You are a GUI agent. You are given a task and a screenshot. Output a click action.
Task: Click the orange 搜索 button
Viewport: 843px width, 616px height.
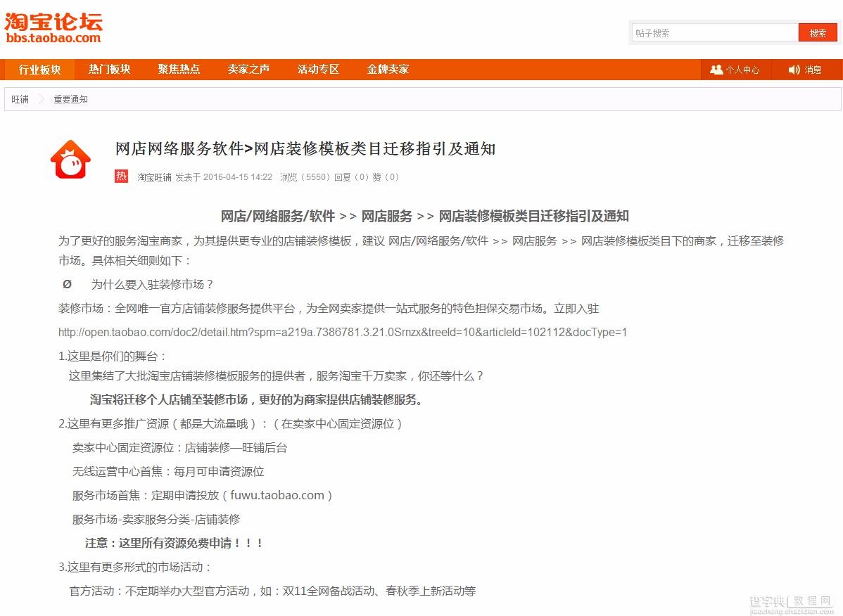[818, 33]
